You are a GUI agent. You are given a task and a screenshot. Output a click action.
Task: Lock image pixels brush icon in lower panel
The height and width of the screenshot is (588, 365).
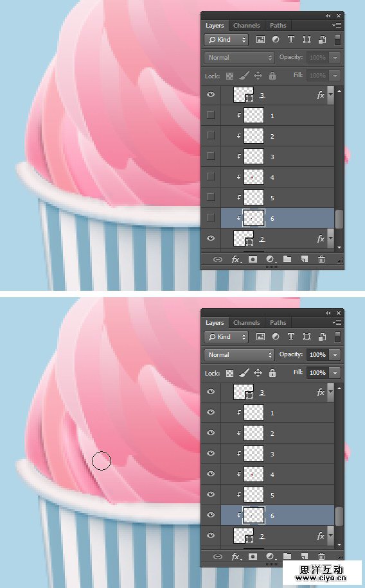point(244,373)
